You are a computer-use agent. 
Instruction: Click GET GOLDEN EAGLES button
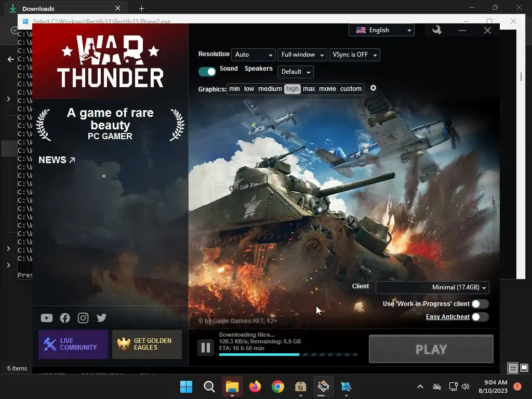(x=147, y=344)
